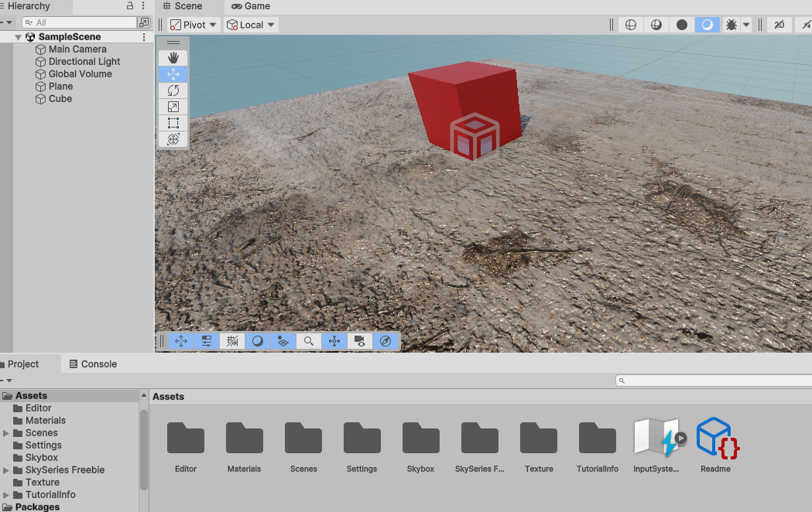Screen dimensions: 812x512
Task: Toggle the Orientation gizmo overlay
Action: click(334, 341)
